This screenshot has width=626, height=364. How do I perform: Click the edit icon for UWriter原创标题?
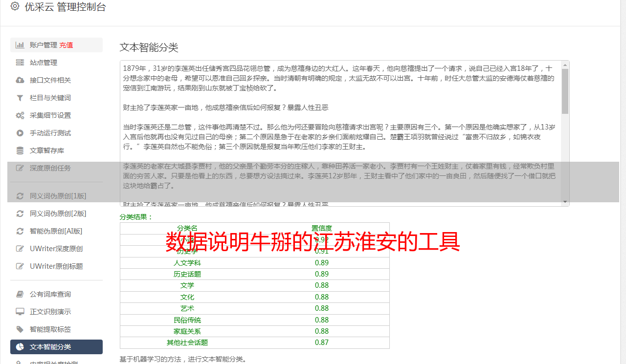[20, 266]
